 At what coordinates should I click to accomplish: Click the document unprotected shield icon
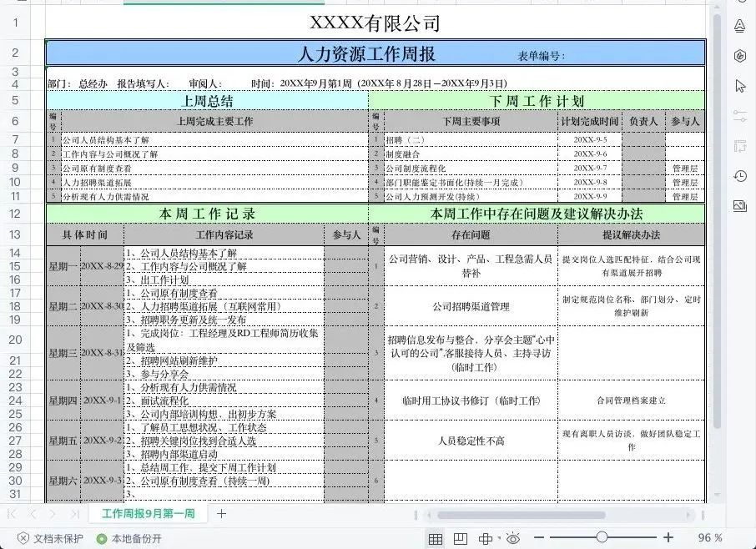coord(23,538)
